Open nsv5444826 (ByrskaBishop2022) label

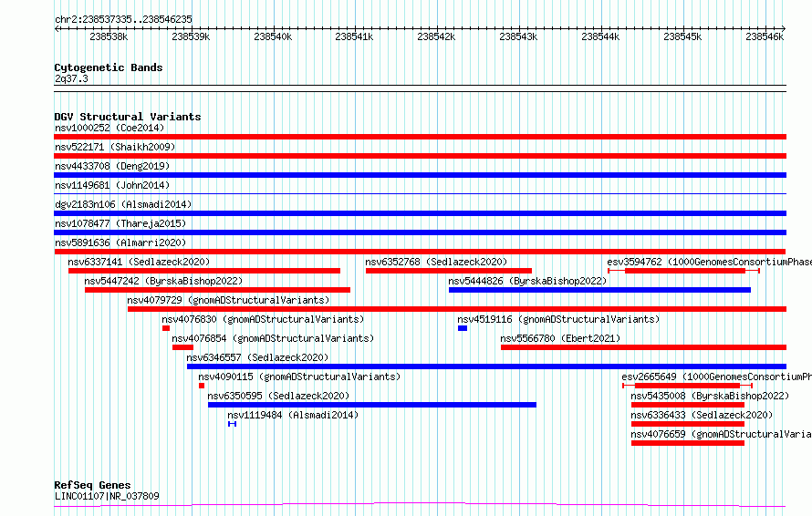[527, 281]
